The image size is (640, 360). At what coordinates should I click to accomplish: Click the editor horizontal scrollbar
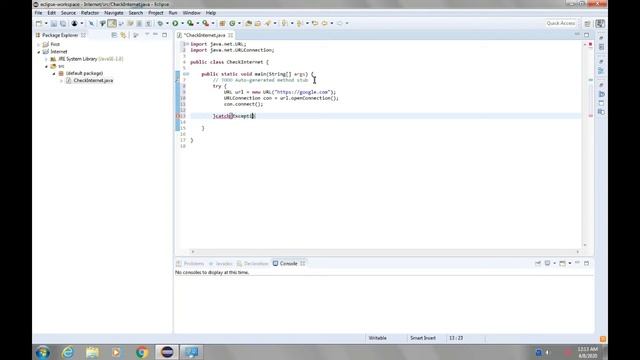385,252
